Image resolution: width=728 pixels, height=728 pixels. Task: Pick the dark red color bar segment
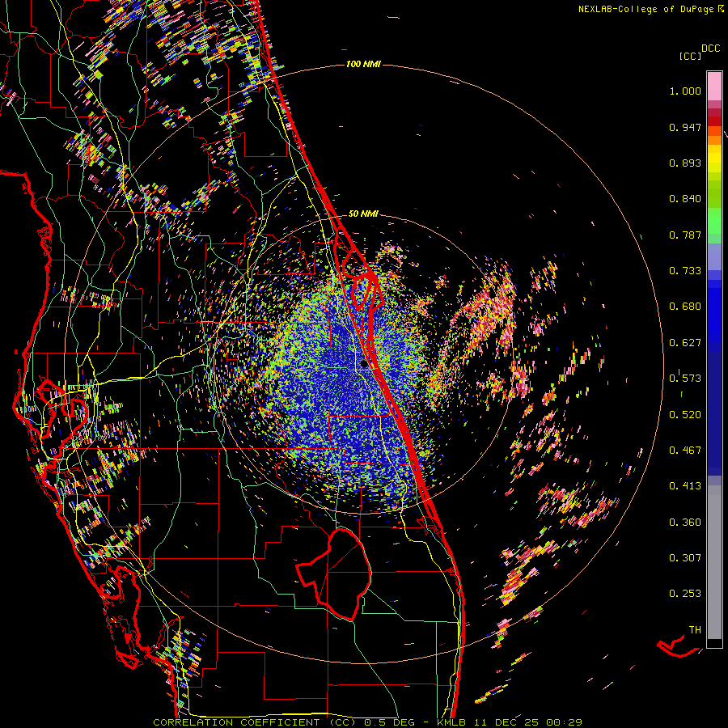714,121
